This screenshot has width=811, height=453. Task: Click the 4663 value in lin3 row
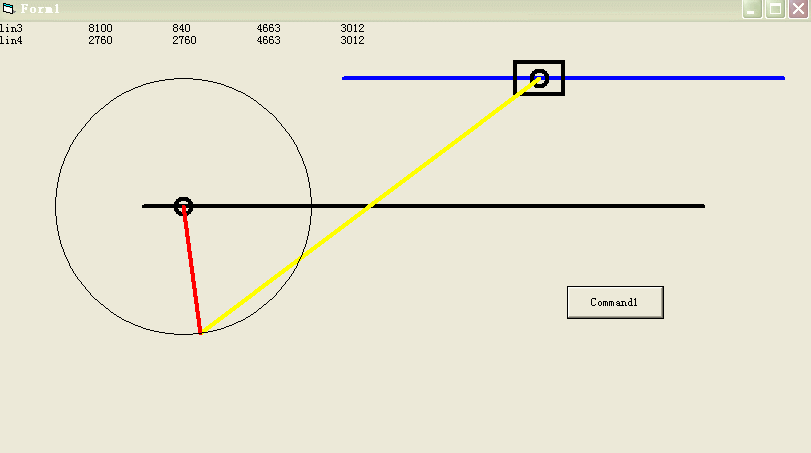coord(268,28)
